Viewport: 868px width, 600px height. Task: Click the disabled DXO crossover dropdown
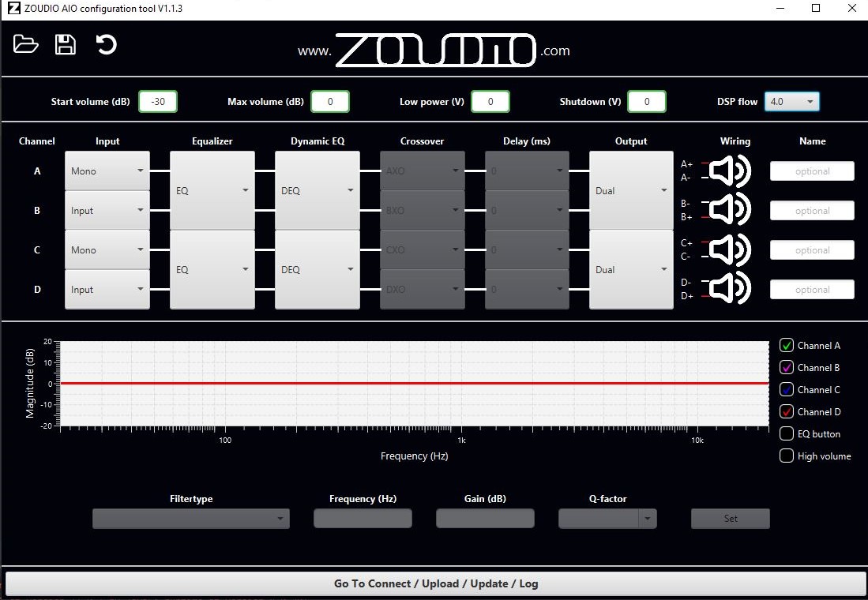pos(423,290)
